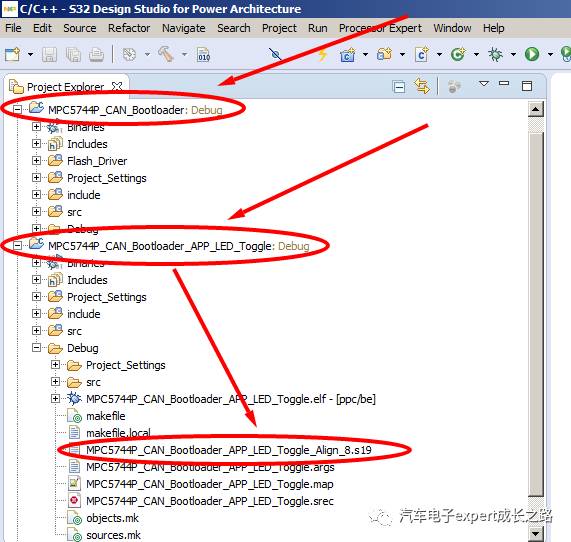
Task: Click the Project Explorer scrollbar up arrow
Action: [536, 109]
